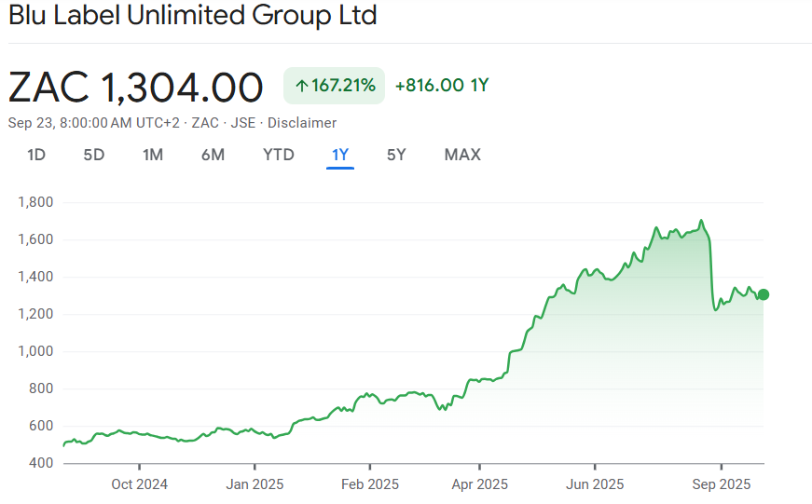Open the Disclaimer link

(302, 123)
